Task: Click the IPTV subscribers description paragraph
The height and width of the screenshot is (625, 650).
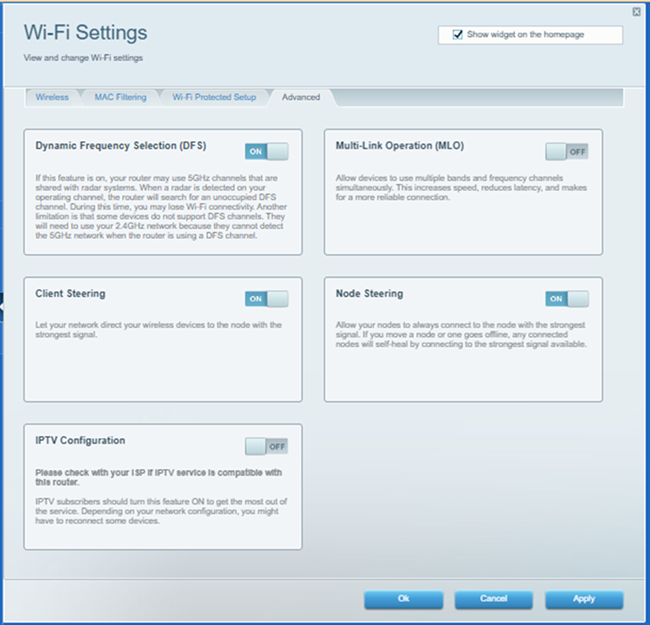Action: pos(161,511)
